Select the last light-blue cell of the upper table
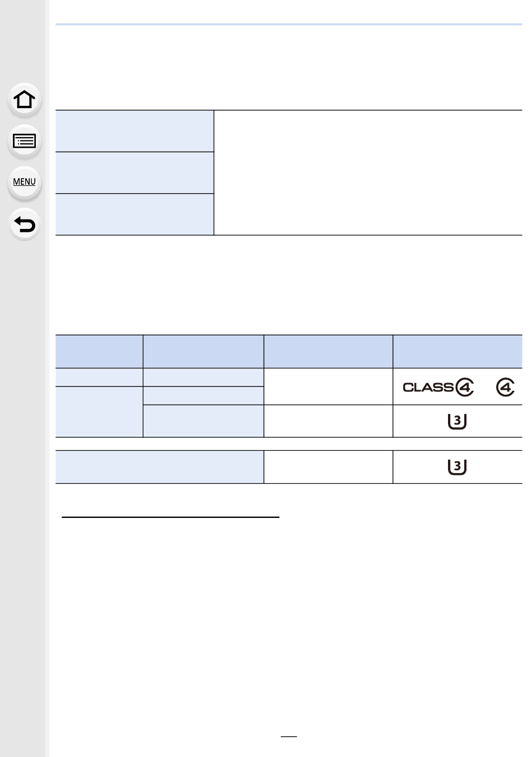 (x=134, y=214)
